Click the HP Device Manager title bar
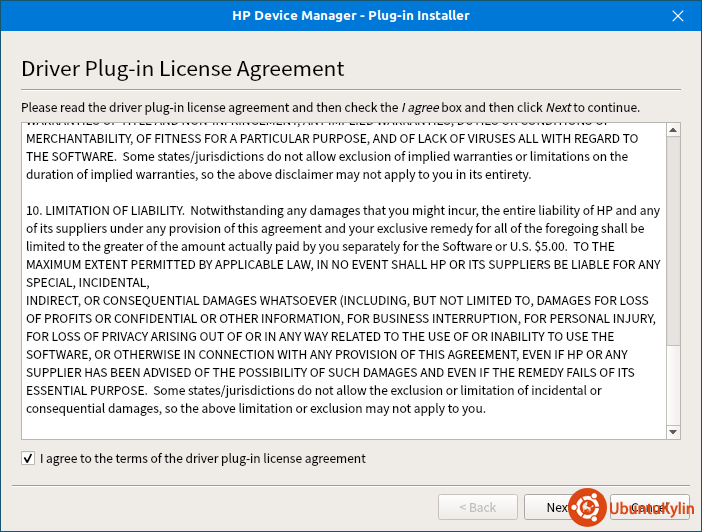 point(350,16)
